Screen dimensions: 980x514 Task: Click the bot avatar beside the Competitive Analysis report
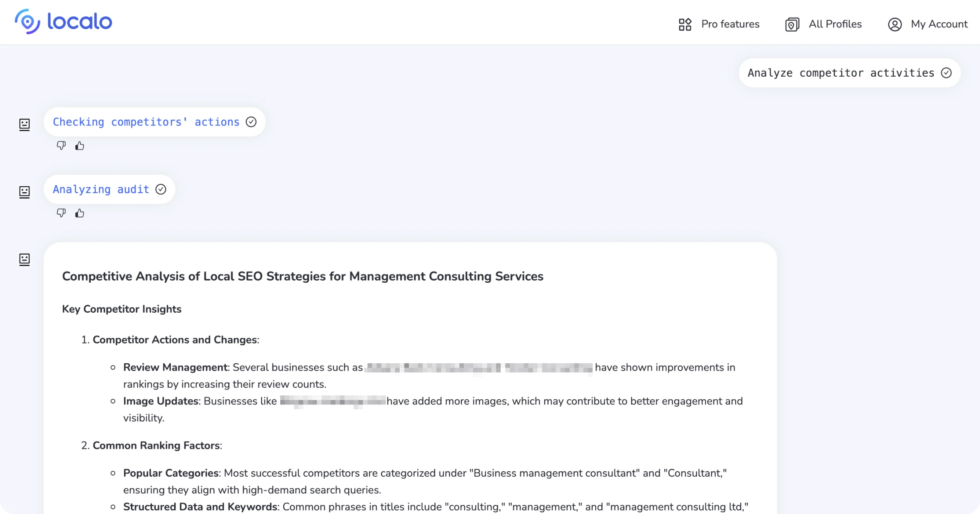[x=24, y=259]
